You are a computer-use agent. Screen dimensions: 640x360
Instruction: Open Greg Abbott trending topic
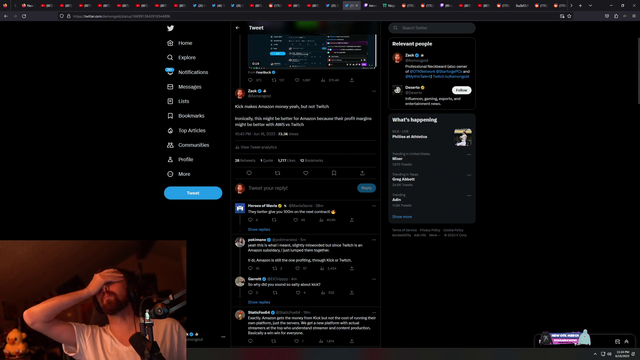tap(403, 179)
